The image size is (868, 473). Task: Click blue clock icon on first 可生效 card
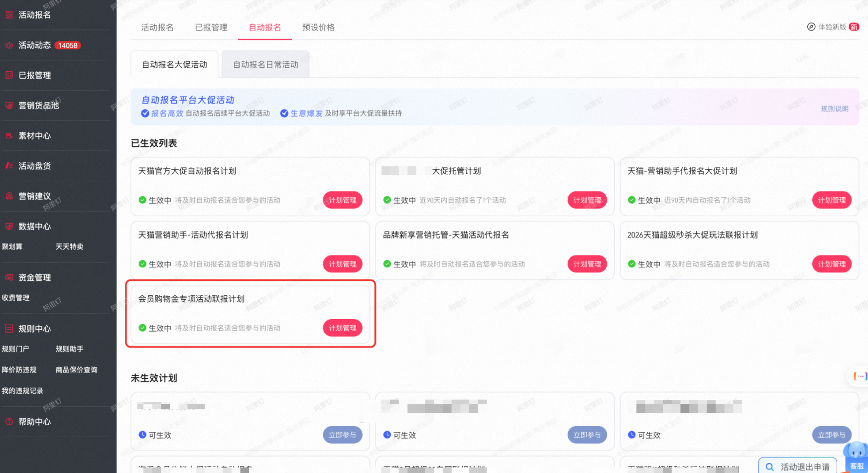pos(142,435)
